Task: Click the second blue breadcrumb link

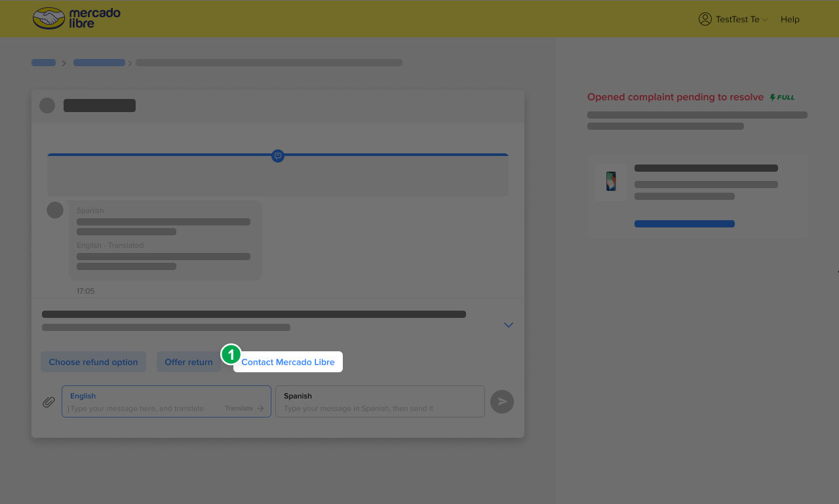Action: click(99, 63)
